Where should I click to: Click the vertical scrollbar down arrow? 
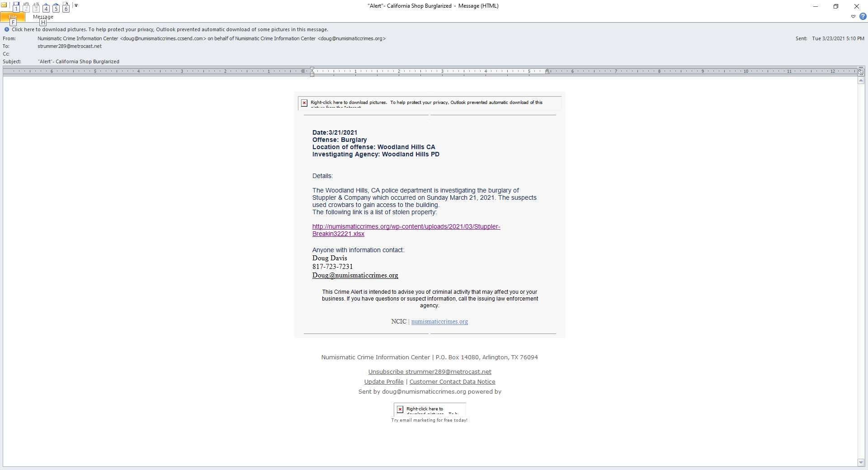tap(861, 462)
